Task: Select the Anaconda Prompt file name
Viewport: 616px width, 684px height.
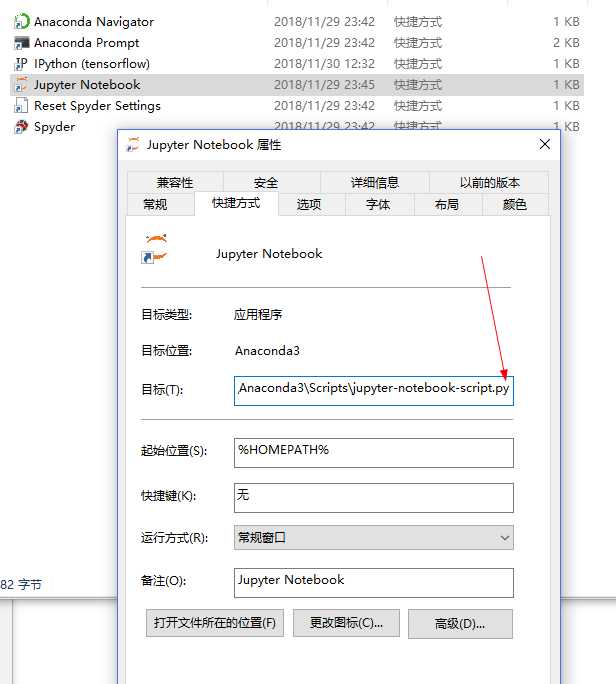Action: pyautogui.click(x=86, y=43)
